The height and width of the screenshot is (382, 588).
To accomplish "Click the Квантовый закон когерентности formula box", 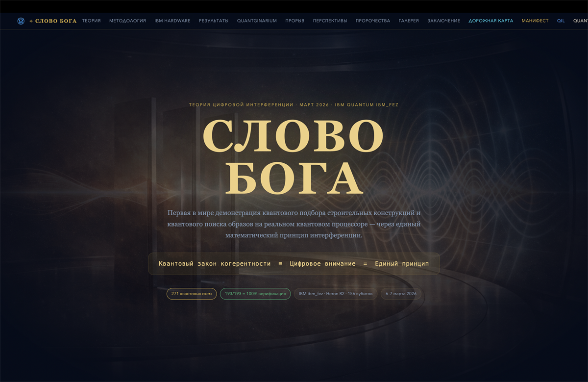I will pos(294,264).
